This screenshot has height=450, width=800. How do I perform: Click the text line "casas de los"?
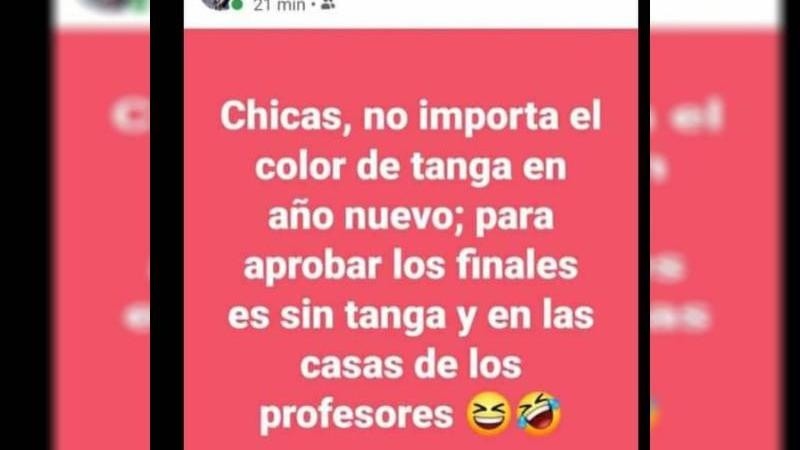point(411,365)
